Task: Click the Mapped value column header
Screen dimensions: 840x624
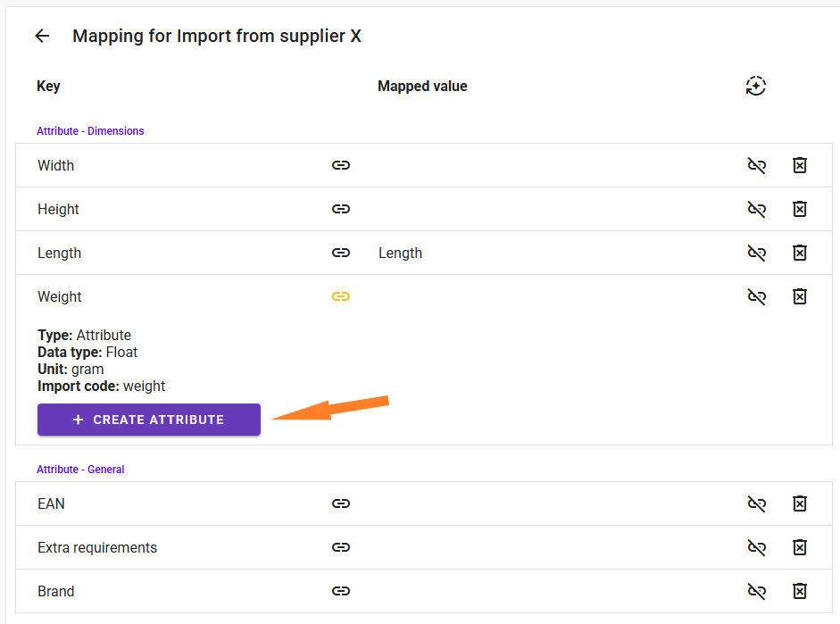Action: [x=422, y=87]
